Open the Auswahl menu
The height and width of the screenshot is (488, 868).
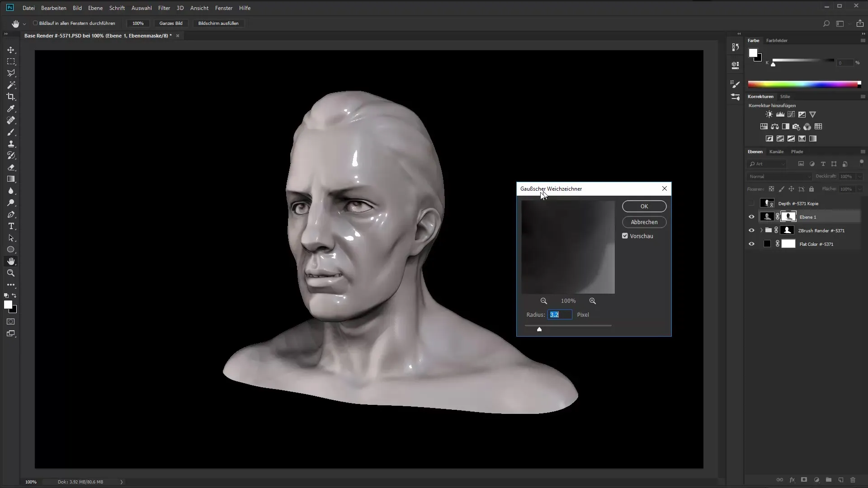pos(142,8)
